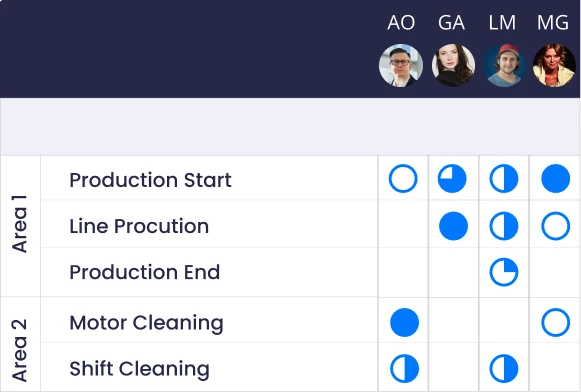Viewport: 581px width, 392px height.
Task: Click LM's avatar with red cap
Action: coord(504,66)
